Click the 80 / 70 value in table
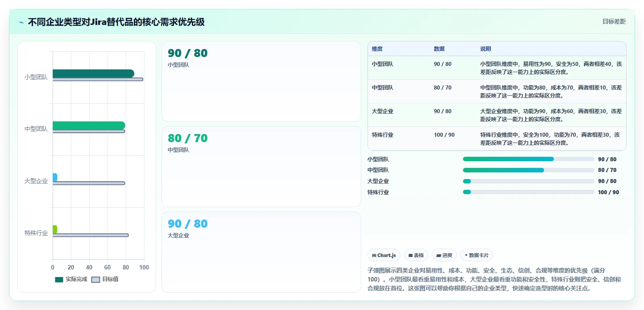The height and width of the screenshot is (310, 644). point(442,88)
